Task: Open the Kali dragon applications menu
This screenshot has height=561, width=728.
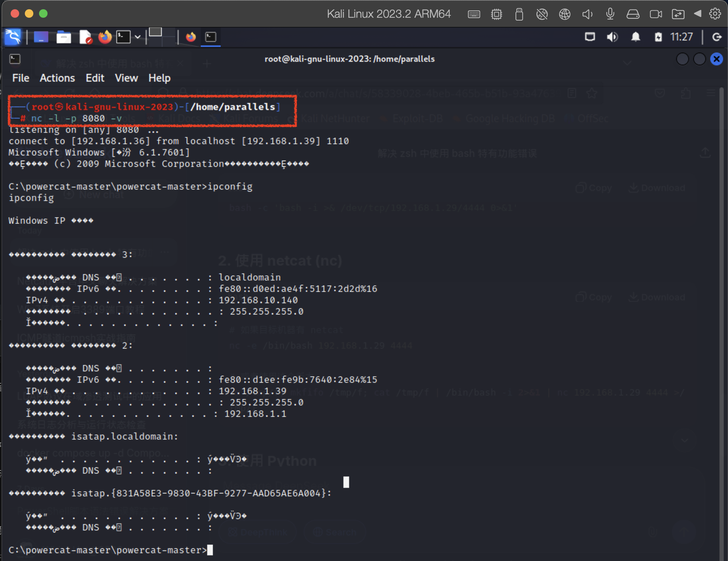Action: tap(13, 37)
